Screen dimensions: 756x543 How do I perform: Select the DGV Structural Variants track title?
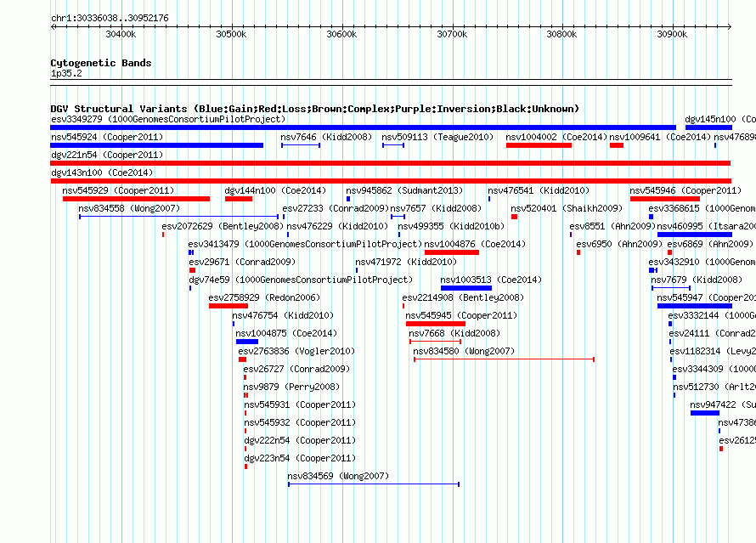(x=314, y=109)
